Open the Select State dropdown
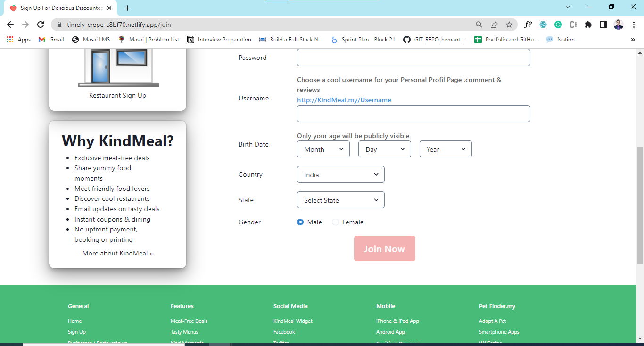 (341, 200)
